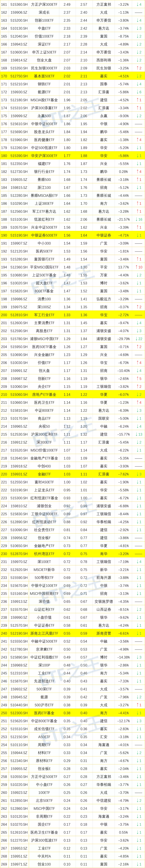Select the 银行行业ETF name cell

tap(44, 172)
